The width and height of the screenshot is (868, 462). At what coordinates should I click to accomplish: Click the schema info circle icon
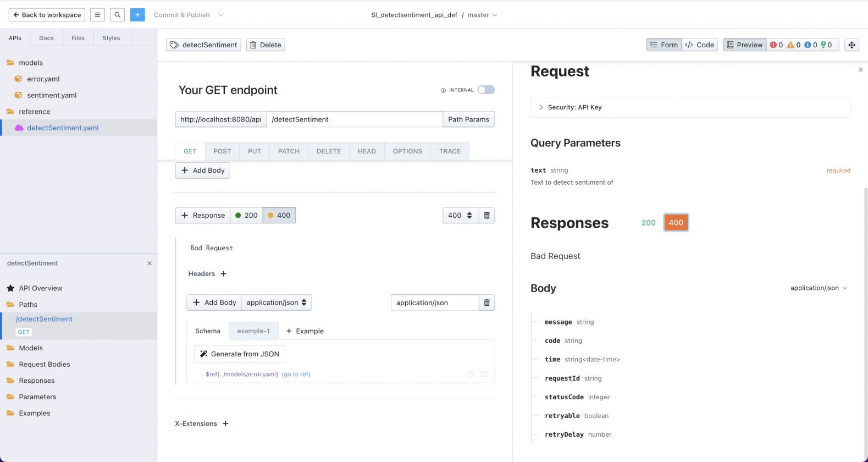coord(471,375)
